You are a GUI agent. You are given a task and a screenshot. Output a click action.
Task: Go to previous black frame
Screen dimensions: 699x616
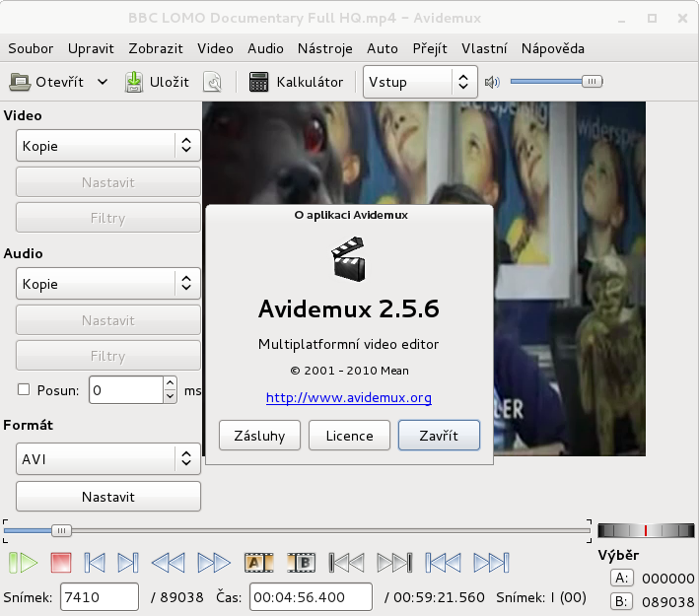[x=346, y=563]
